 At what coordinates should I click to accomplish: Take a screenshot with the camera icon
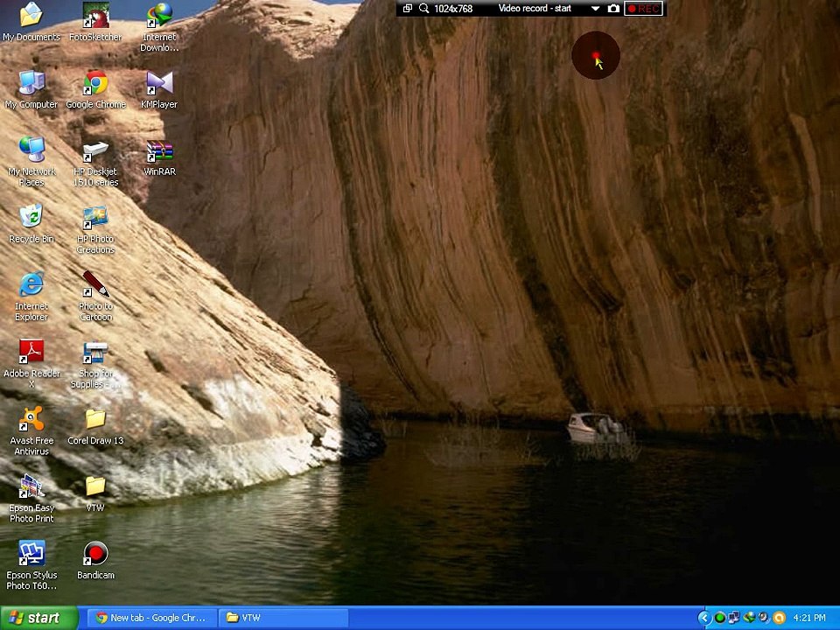(x=613, y=8)
